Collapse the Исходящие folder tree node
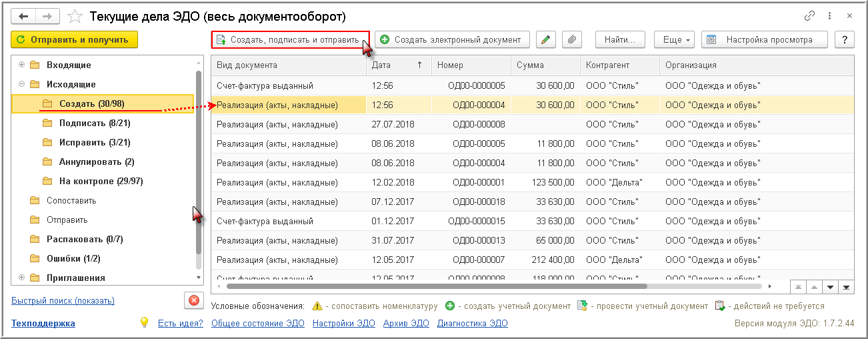Image resolution: width=868 pixels, height=339 pixels. pyautogui.click(x=22, y=85)
